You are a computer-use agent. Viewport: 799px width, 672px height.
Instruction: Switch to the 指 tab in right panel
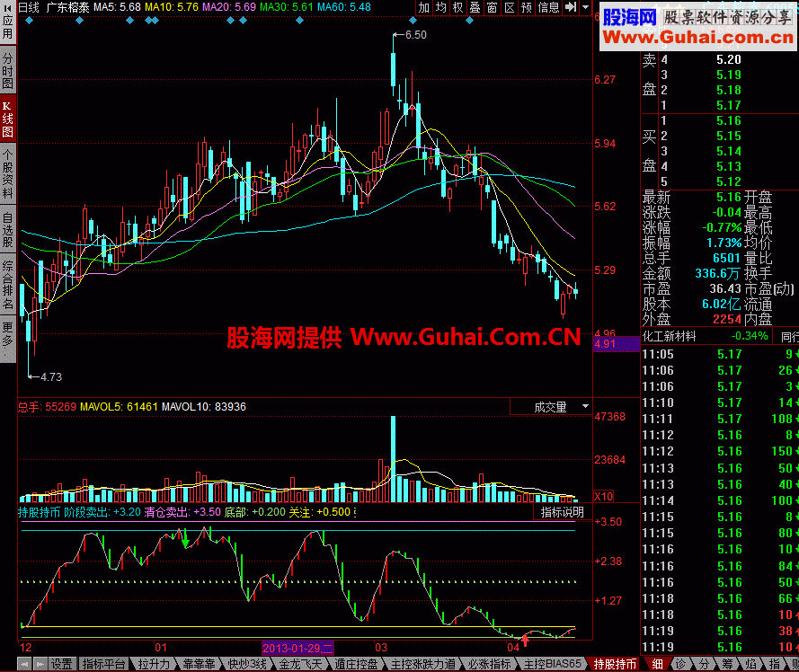point(775,664)
